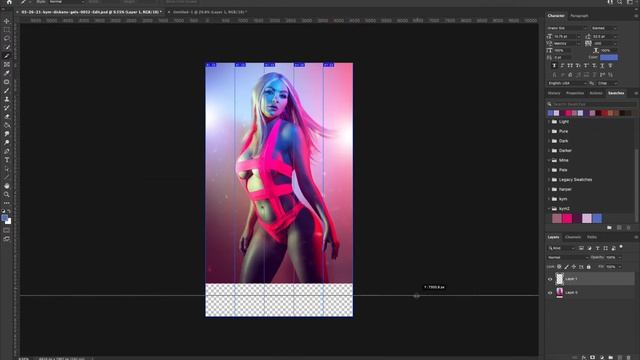Open the English: USA language dropdown

click(x=567, y=83)
